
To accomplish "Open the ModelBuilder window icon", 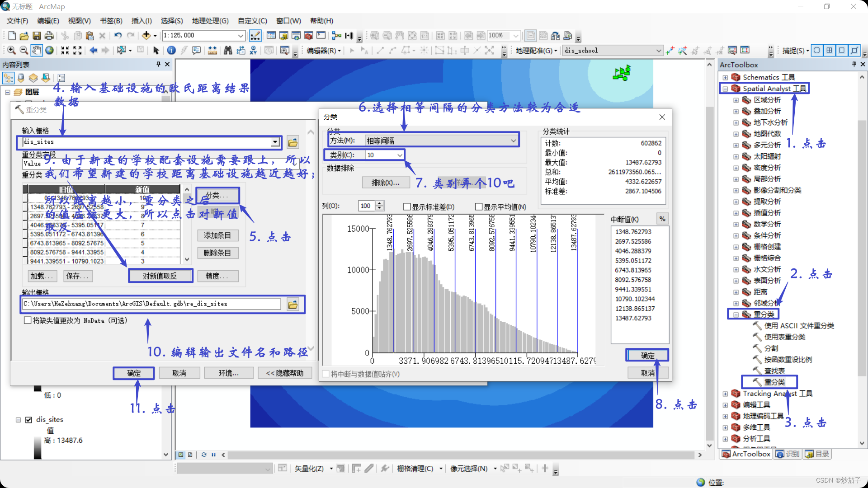I will 337,36.
